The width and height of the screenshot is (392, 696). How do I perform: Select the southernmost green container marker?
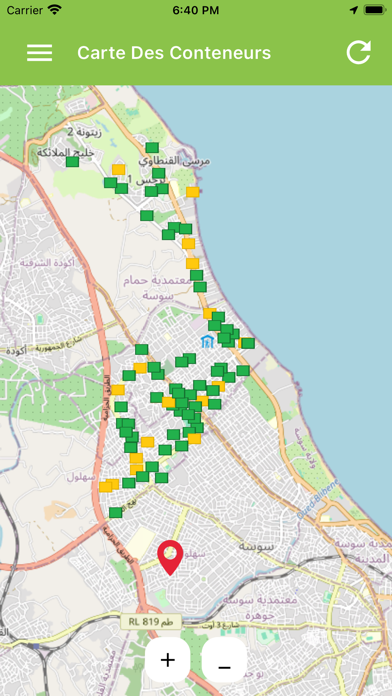[115, 513]
